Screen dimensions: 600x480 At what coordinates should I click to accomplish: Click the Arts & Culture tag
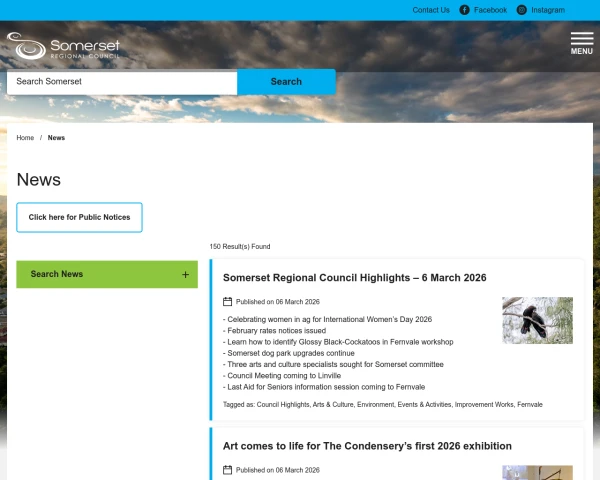(333, 405)
